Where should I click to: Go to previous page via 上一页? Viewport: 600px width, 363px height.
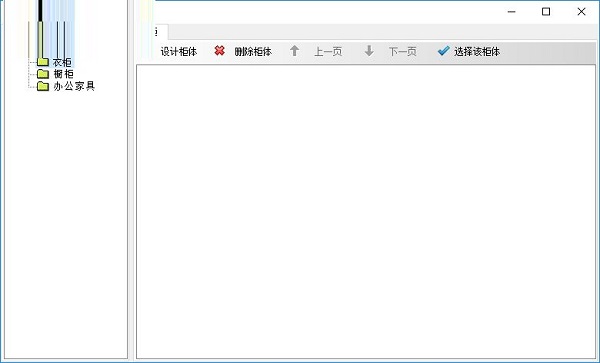[328, 51]
